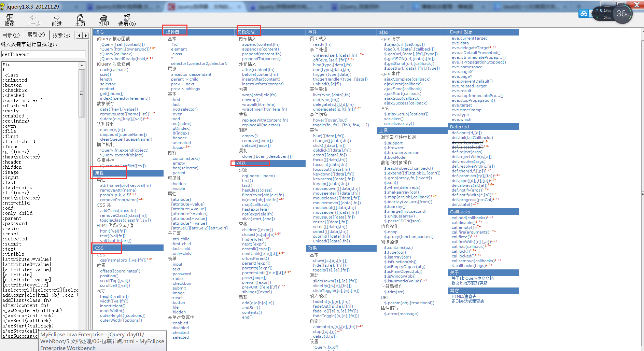The height and width of the screenshot is (351, 644).
Task: Open the eve.preventDefault() link
Action: point(472,81)
